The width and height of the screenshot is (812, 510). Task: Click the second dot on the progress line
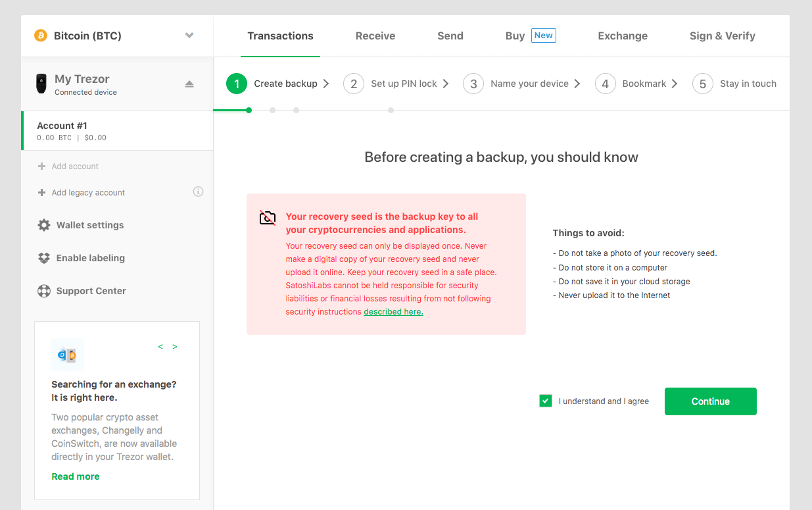272,111
